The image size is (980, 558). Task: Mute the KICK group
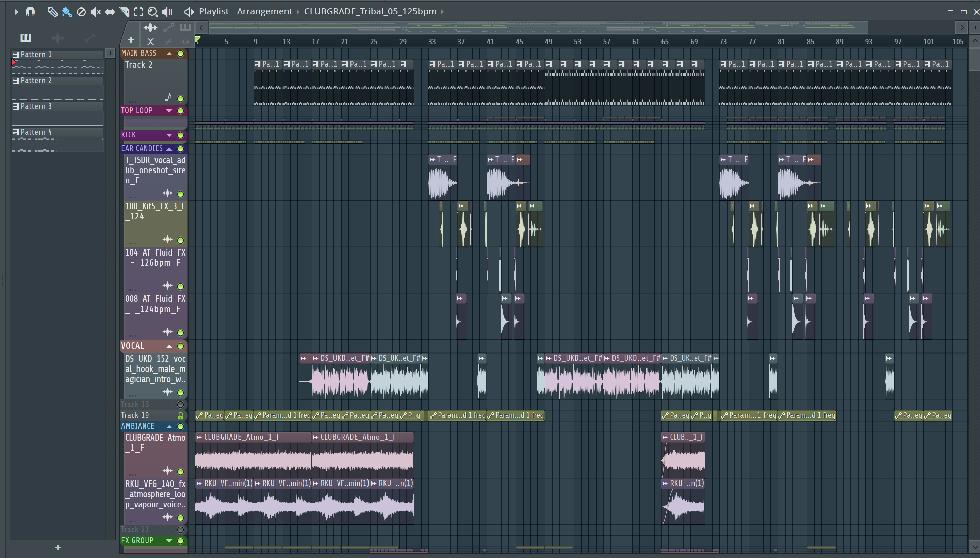(x=180, y=135)
